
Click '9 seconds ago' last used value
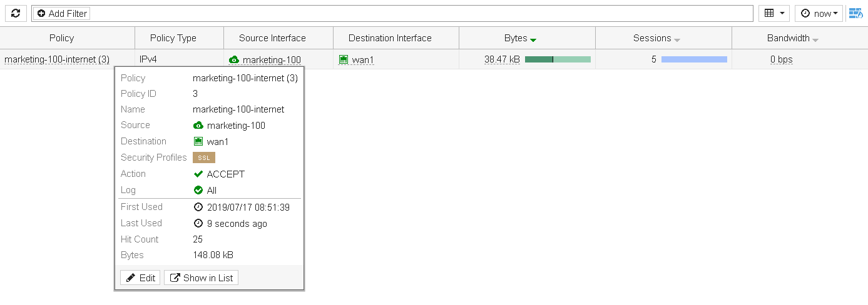point(237,223)
